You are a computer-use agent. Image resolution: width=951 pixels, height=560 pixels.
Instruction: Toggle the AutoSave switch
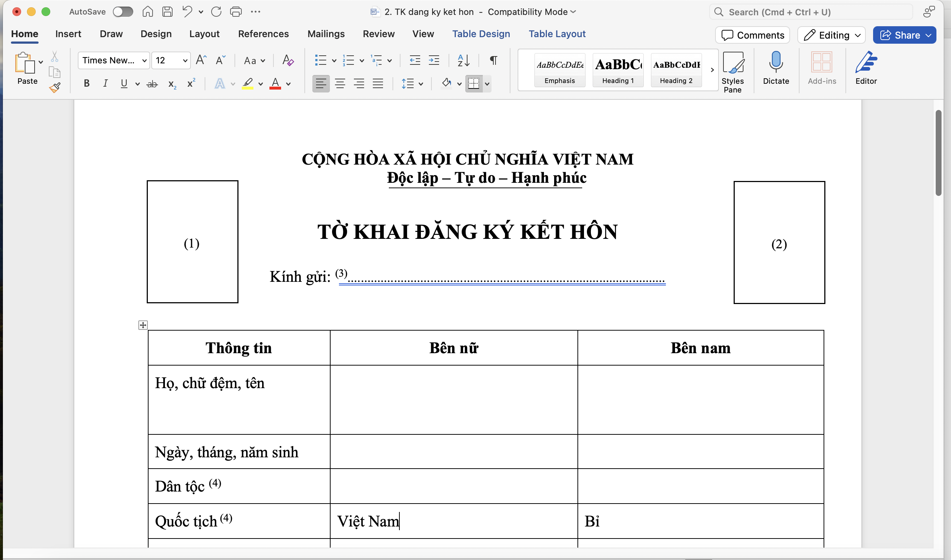point(123,12)
